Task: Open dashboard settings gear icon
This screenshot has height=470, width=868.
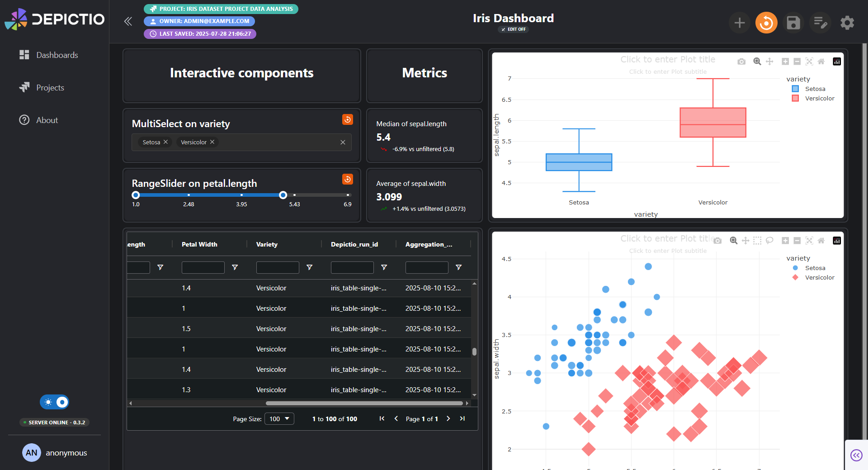Action: pyautogui.click(x=847, y=23)
